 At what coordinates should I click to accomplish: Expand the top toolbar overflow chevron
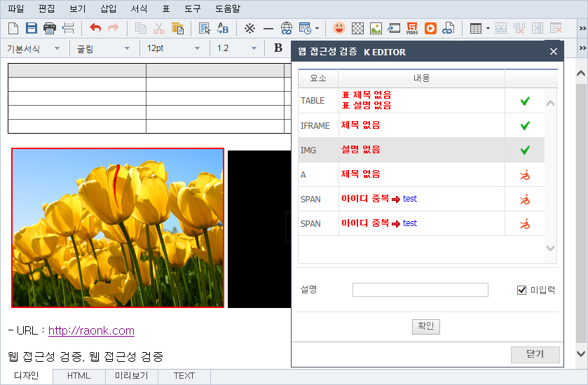coord(582,29)
